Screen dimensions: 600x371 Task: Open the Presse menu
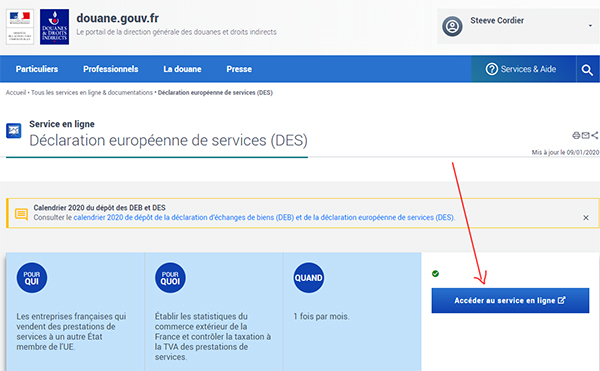pos(239,69)
